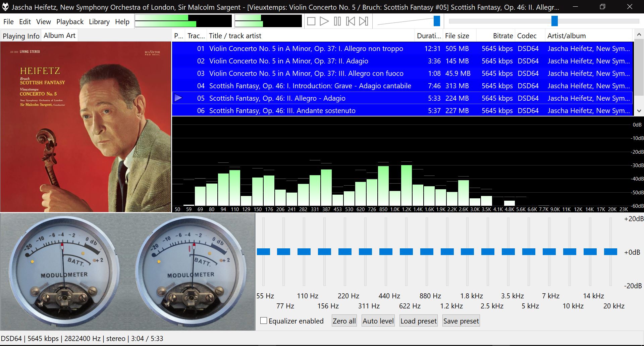Image resolution: width=644 pixels, height=346 pixels.
Task: Click the 156 Hz equalizer slider
Action: pos(325,252)
